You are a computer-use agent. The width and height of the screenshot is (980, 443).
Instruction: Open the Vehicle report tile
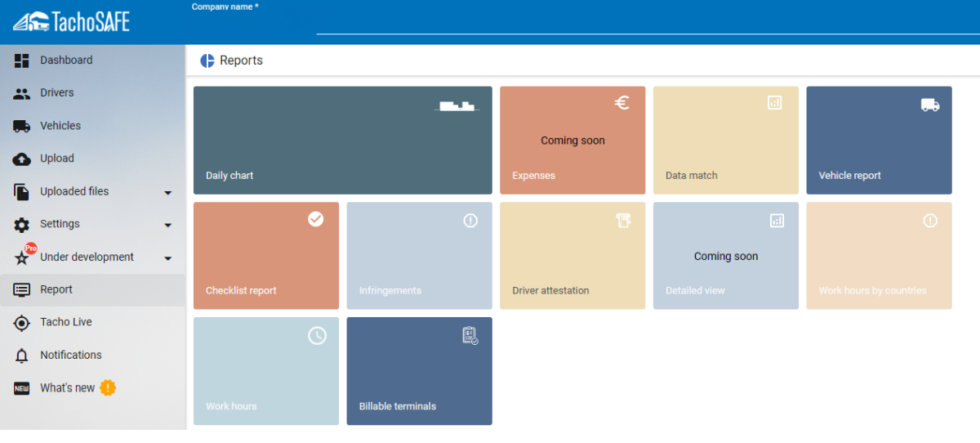[x=879, y=140]
